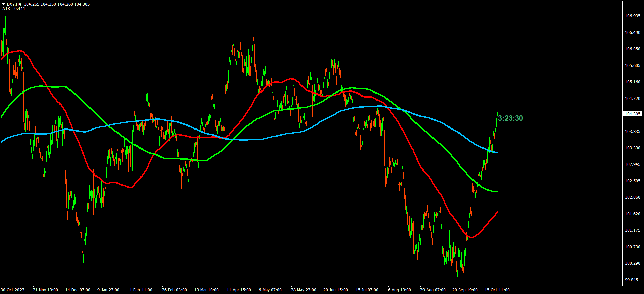Click price scale label 102.060

(x=632, y=197)
